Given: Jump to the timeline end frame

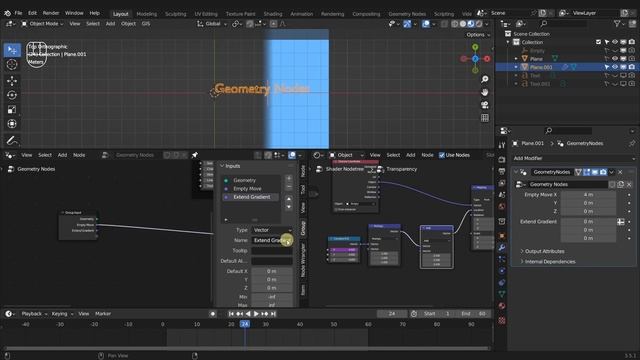Looking at the screenshot, I should 273,314.
